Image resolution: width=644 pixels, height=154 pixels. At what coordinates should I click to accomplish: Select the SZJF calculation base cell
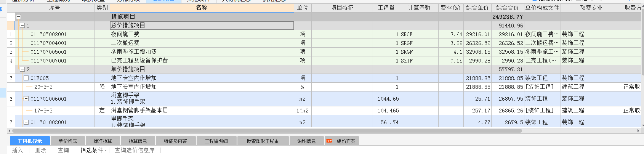click(x=419, y=61)
